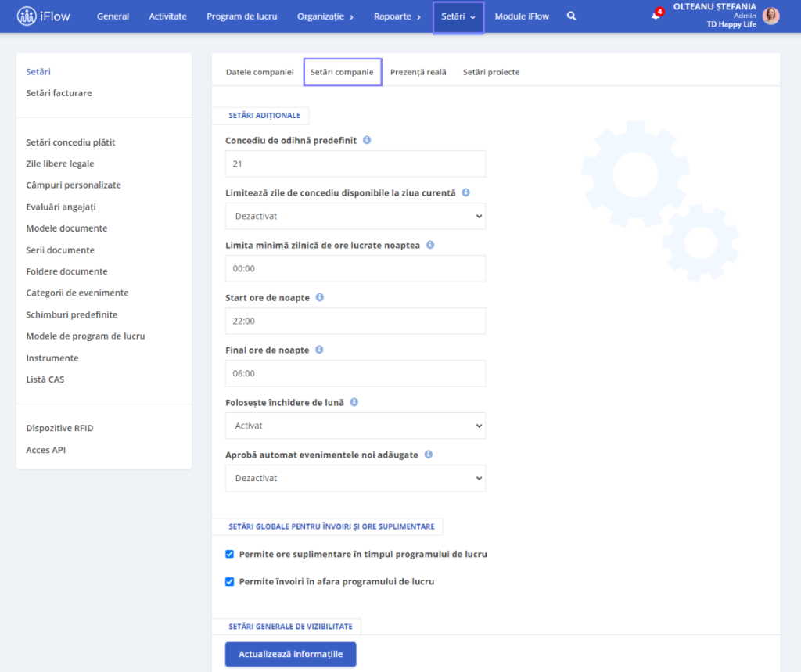Expand the Organizație menu
801x672 pixels.
(325, 16)
